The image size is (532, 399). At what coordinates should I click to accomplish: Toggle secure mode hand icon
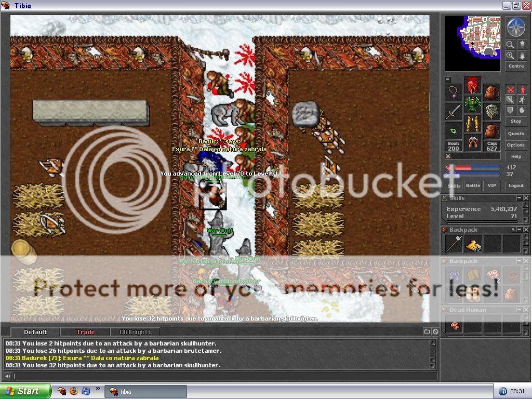(x=522, y=110)
